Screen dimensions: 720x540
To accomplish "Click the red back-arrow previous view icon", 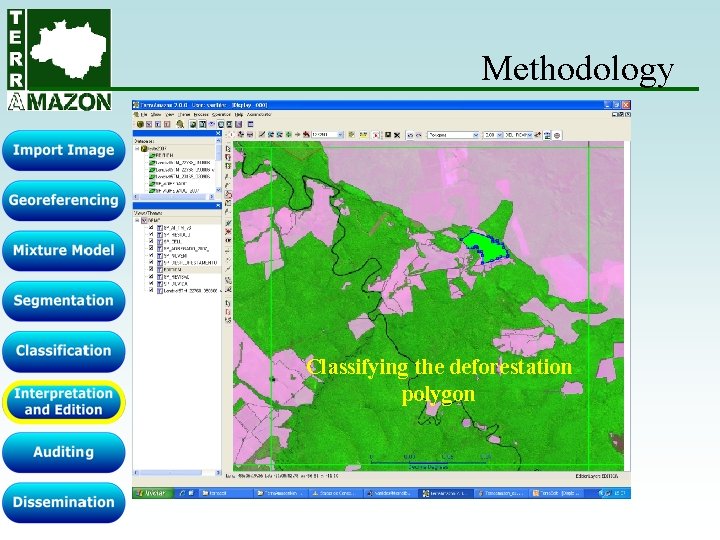I will [x=306, y=135].
